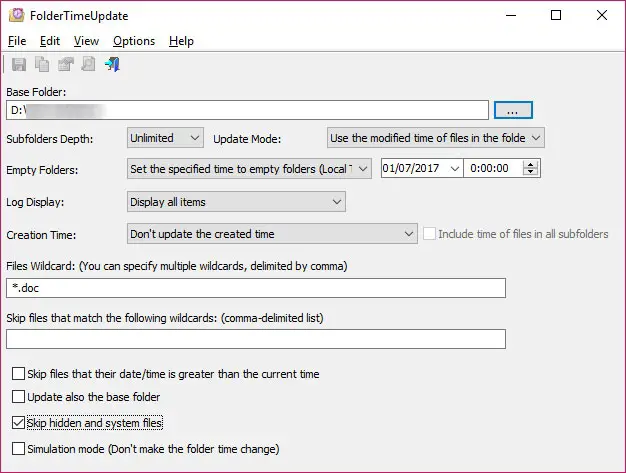Toggle Include time of files in all subfolders
The height and width of the screenshot is (473, 626).
pyautogui.click(x=430, y=234)
